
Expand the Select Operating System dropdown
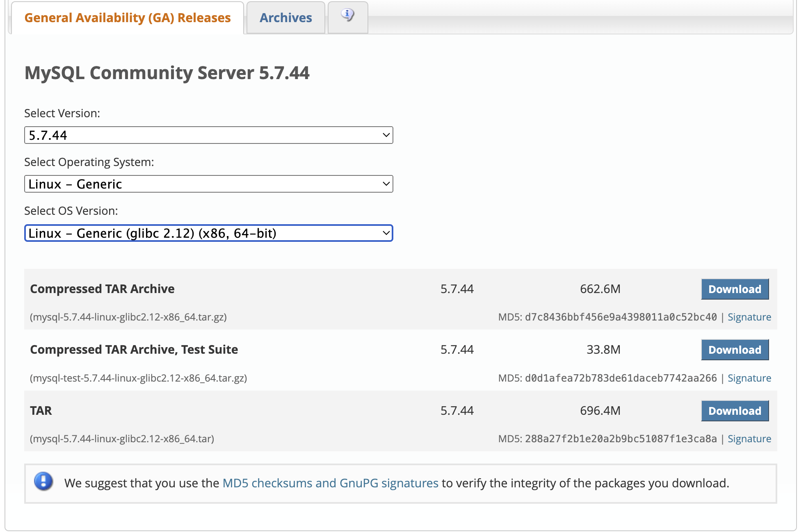(x=208, y=184)
